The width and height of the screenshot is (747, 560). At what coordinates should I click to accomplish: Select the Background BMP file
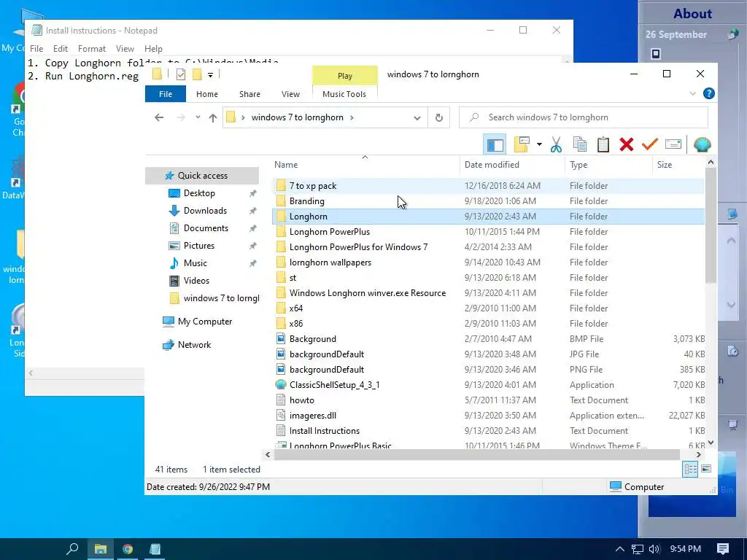(x=488, y=339)
